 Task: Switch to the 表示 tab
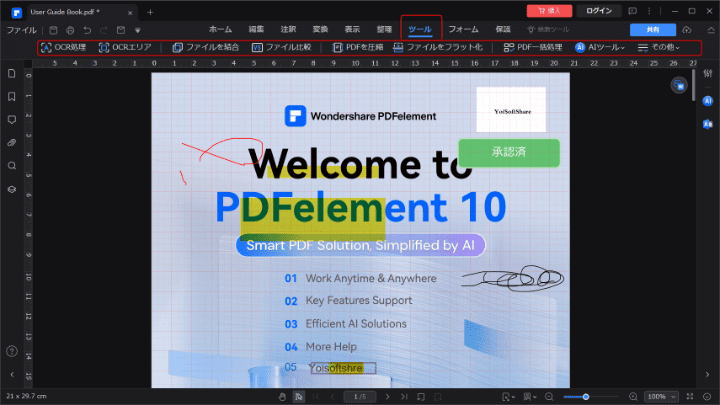pos(352,29)
